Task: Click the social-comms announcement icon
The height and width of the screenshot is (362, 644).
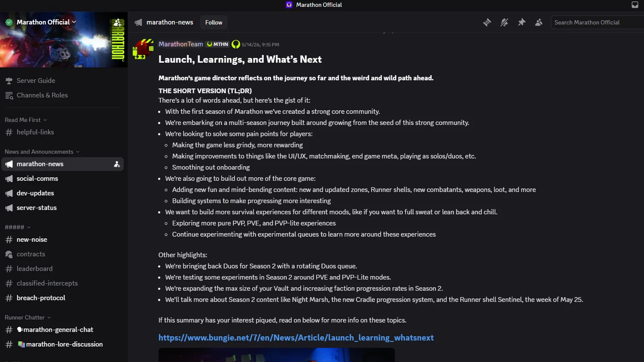Action: click(9, 179)
